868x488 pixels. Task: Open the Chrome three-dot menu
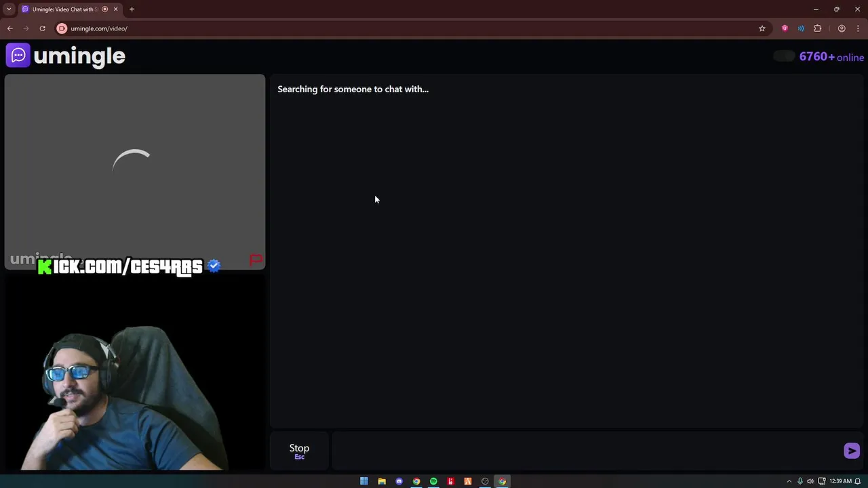(858, 28)
